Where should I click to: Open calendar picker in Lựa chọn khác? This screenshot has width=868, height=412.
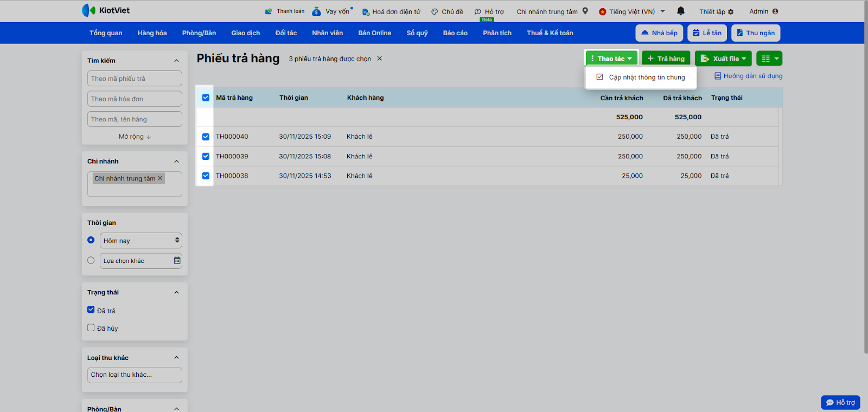[x=177, y=261]
